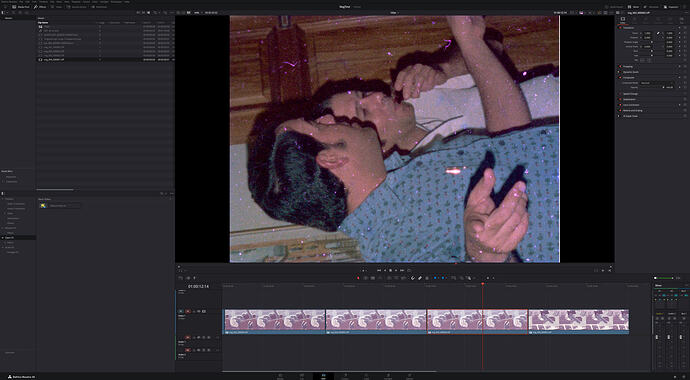Add a marker with the Marker icon
Viewport: 690px width, 380px height.
click(443, 278)
